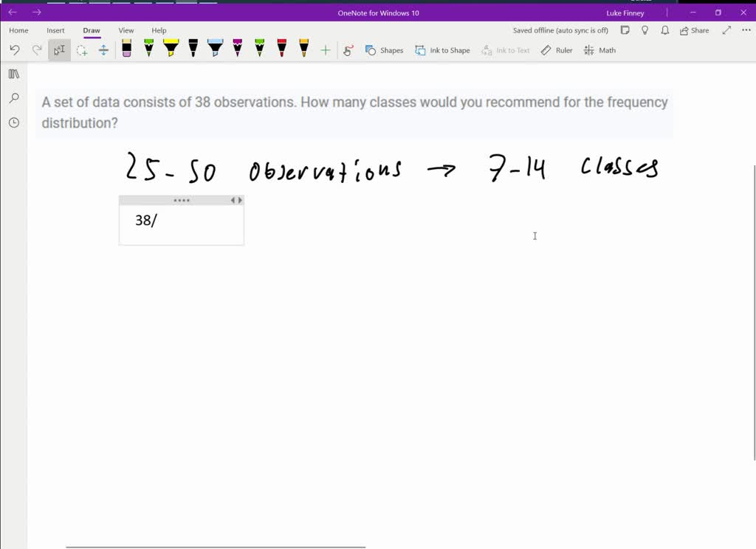The height and width of the screenshot is (549, 756).
Task: Choose the Lasso Select tool
Action: pyautogui.click(x=81, y=50)
